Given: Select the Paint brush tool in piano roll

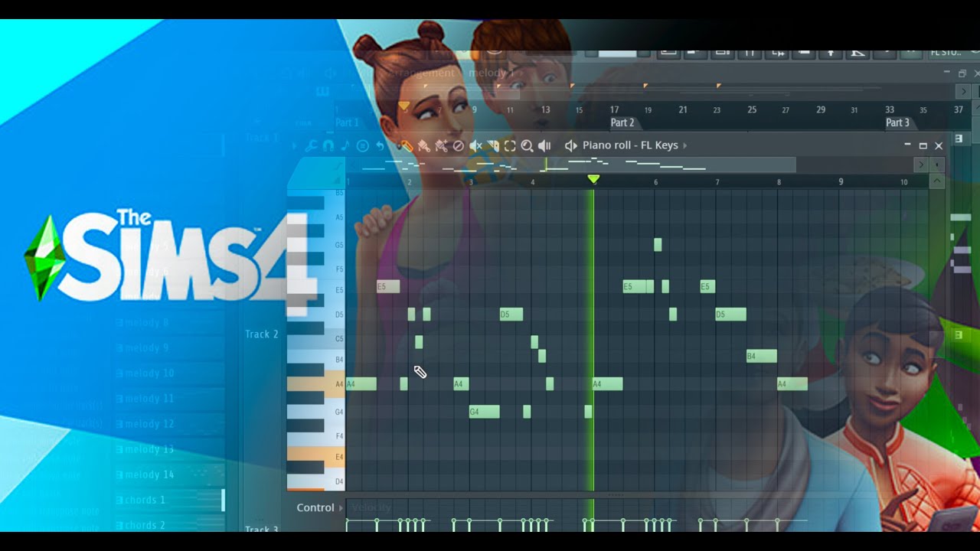Looking at the screenshot, I should click(423, 145).
